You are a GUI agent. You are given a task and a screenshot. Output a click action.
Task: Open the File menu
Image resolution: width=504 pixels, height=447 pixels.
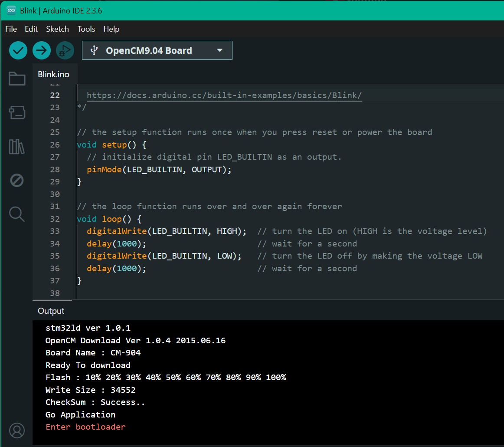(x=11, y=29)
